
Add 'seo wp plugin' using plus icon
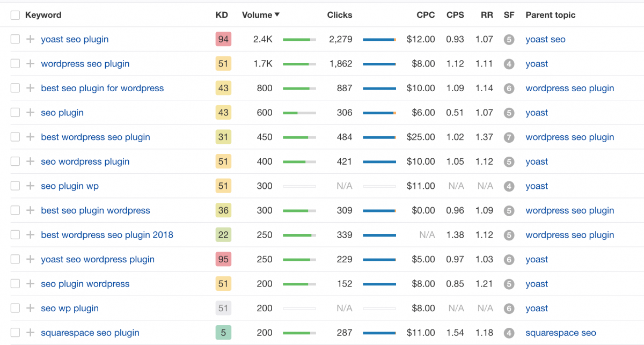(x=31, y=308)
